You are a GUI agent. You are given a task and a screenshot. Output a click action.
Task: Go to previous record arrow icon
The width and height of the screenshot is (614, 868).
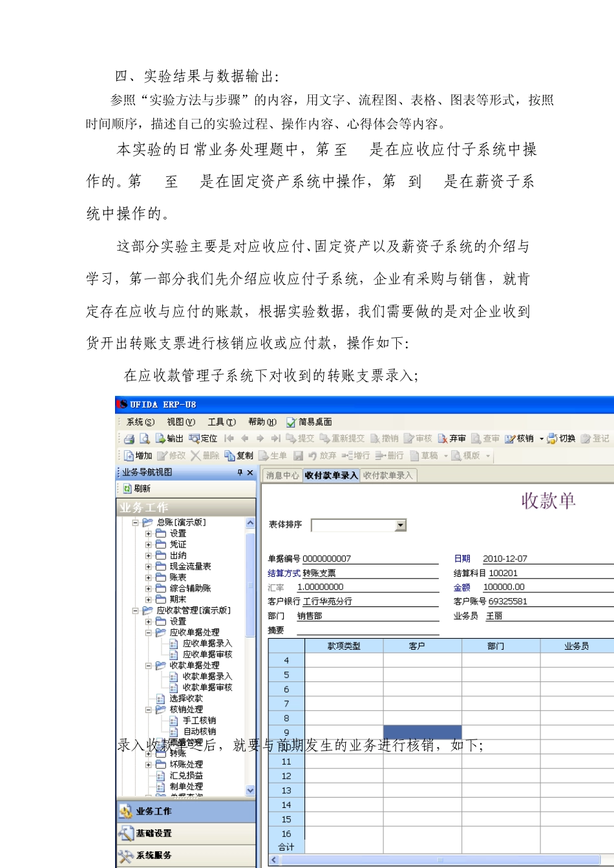[x=244, y=439]
